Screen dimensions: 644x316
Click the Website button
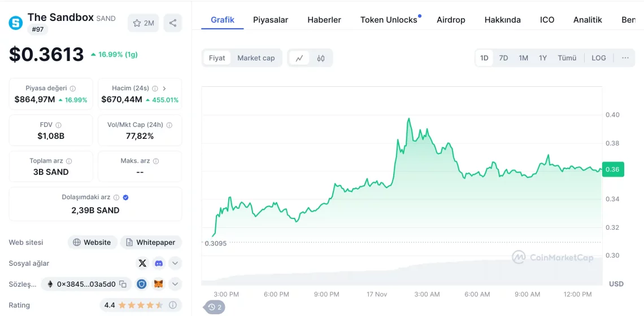pyautogui.click(x=92, y=242)
